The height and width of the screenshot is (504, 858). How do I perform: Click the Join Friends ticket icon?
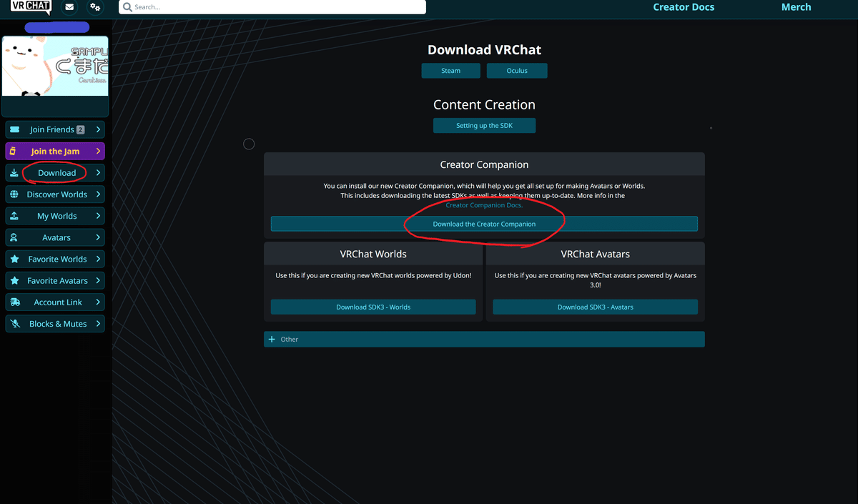click(14, 129)
